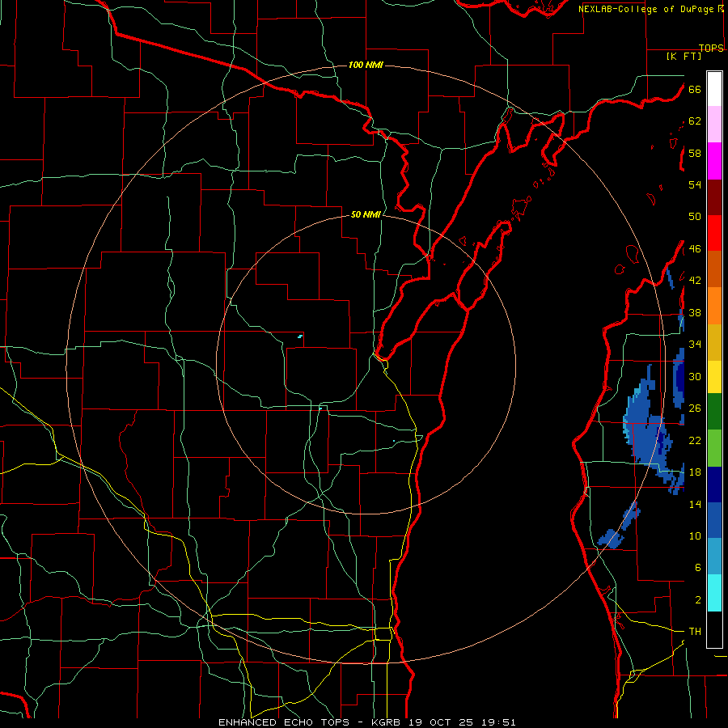Image resolution: width=728 pixels, height=728 pixels.
Task: Click the legend value '38'
Action: pyautogui.click(x=695, y=312)
